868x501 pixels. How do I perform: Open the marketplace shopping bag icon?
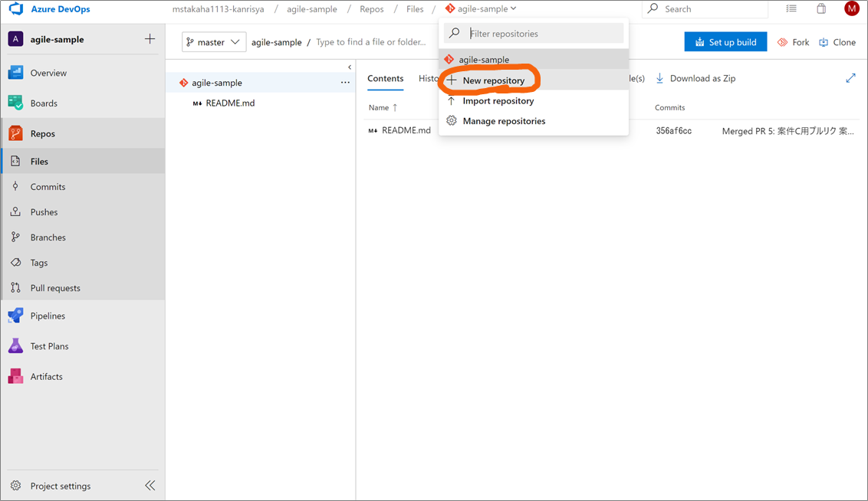click(821, 9)
